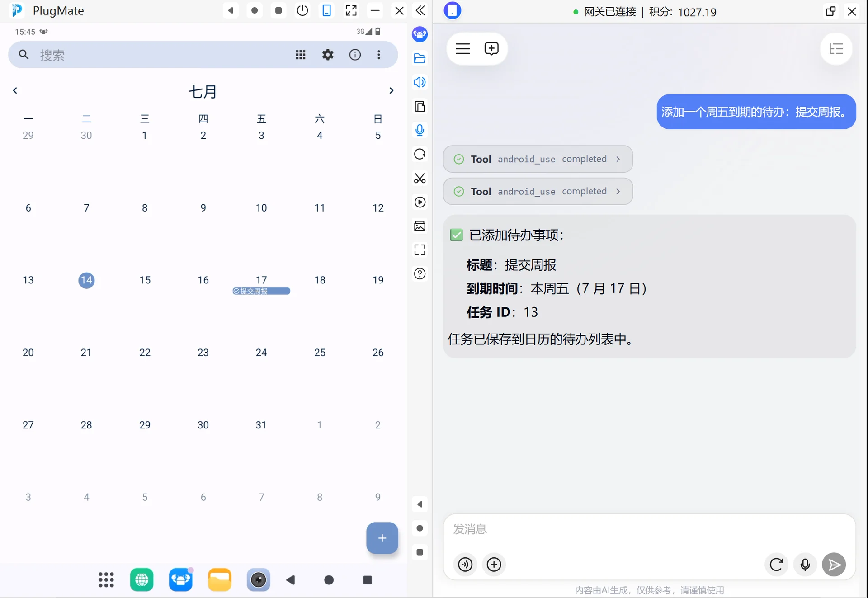Tap the Android recents square button in dock
The image size is (868, 598).
click(368, 580)
